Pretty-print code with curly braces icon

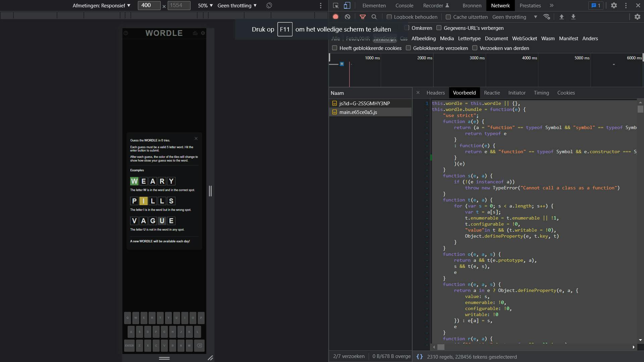pyautogui.click(x=420, y=357)
